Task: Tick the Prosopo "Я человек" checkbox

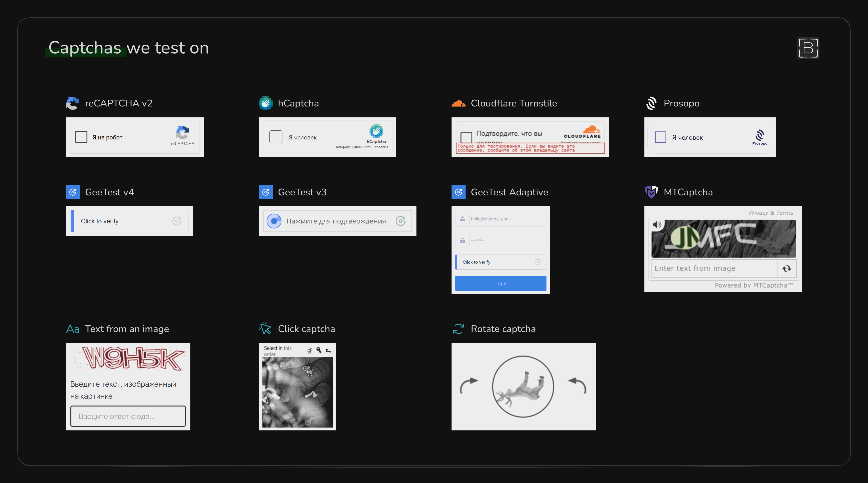Action: (660, 137)
